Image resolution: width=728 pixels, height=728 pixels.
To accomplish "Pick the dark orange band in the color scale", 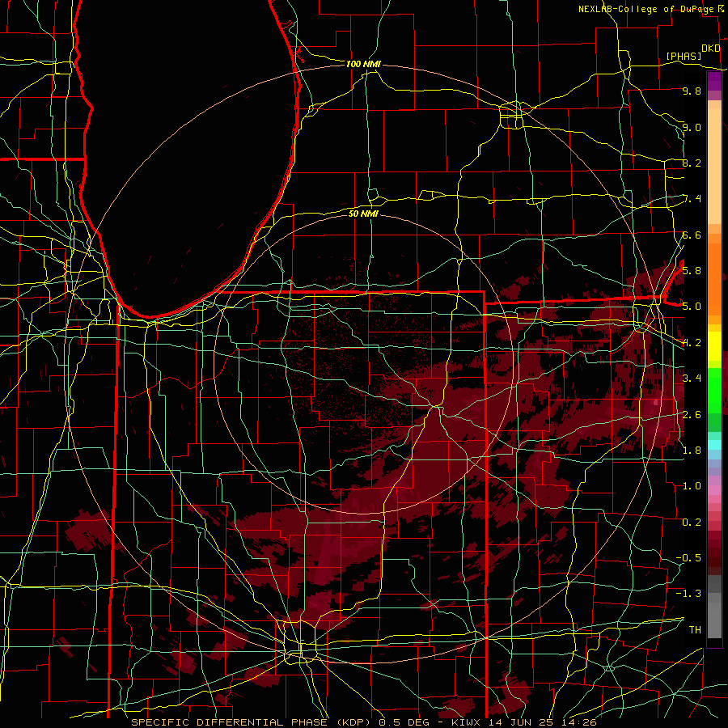I will (x=714, y=278).
